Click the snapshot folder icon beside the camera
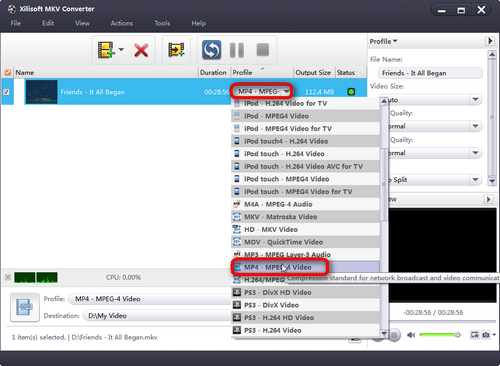 pyautogui.click(x=475, y=335)
